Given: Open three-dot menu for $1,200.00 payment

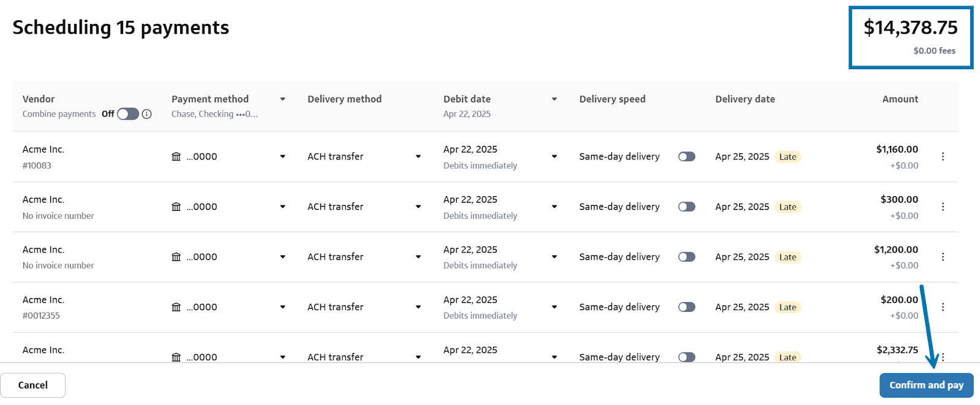Looking at the screenshot, I should (x=943, y=257).
